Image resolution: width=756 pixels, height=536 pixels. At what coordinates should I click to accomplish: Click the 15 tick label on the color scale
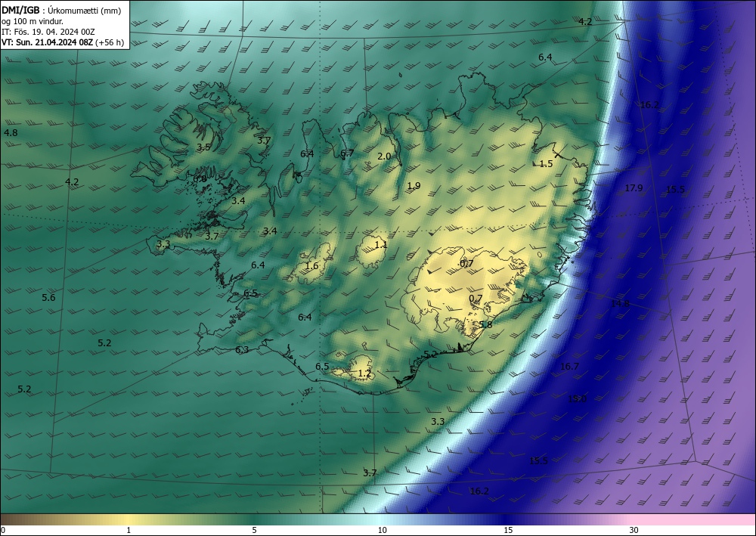pyautogui.click(x=508, y=530)
